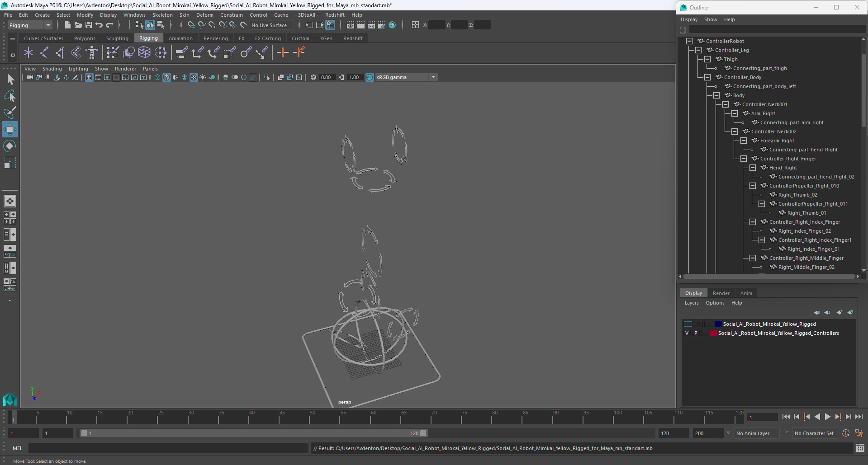This screenshot has width=868, height=465.
Task: Switch to the Render tab in Layer Editor
Action: (721, 293)
